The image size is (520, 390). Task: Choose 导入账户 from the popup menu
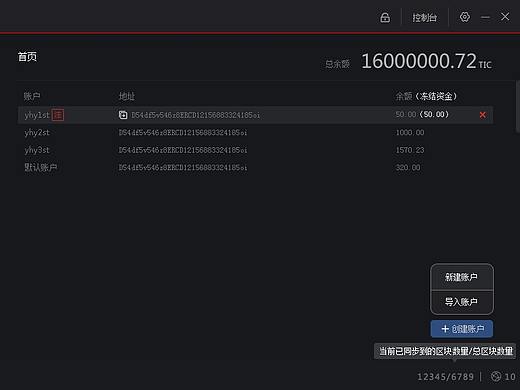click(x=462, y=302)
